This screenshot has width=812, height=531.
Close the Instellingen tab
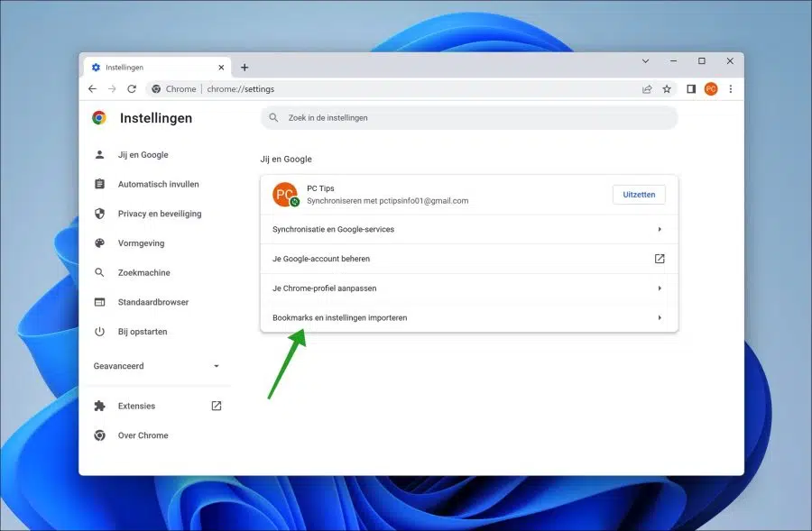[221, 68]
